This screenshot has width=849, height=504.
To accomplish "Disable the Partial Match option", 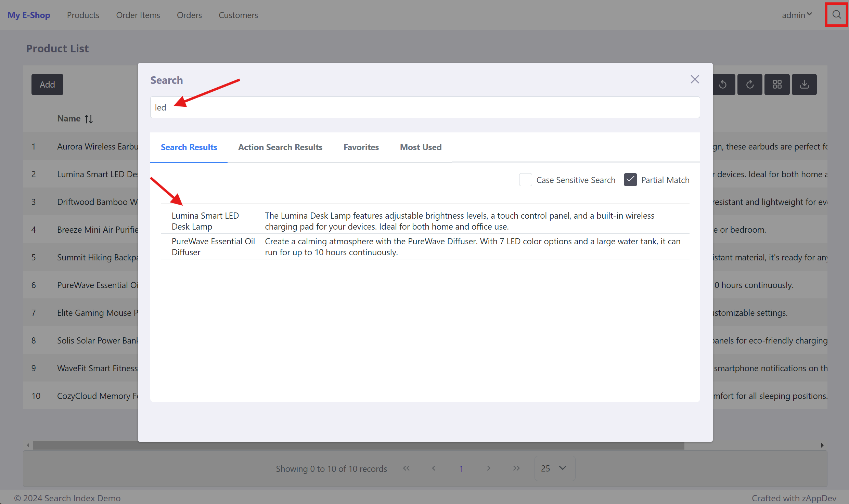I will [630, 179].
